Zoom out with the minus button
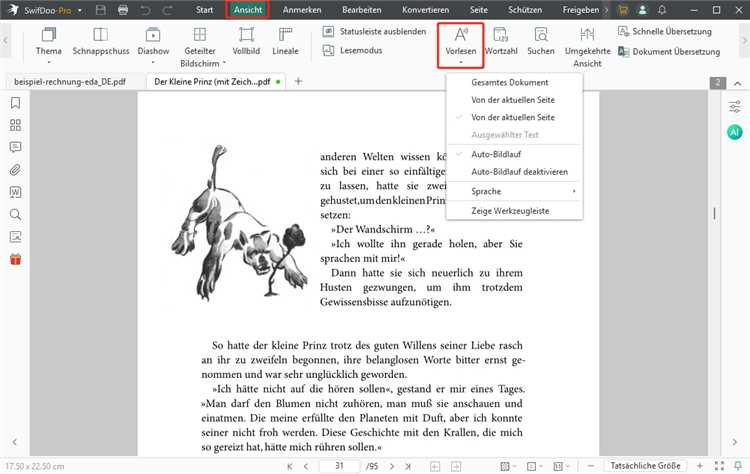Image resolution: width=750 pixels, height=474 pixels. pyautogui.click(x=591, y=466)
